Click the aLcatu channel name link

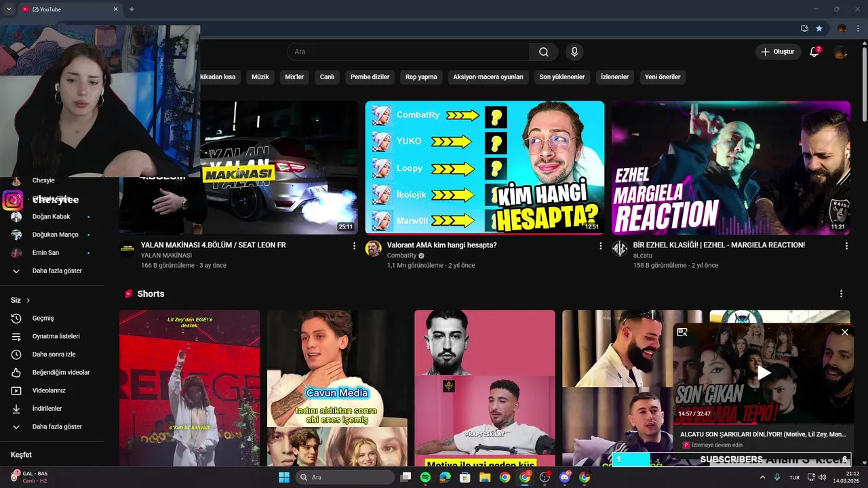tap(642, 256)
